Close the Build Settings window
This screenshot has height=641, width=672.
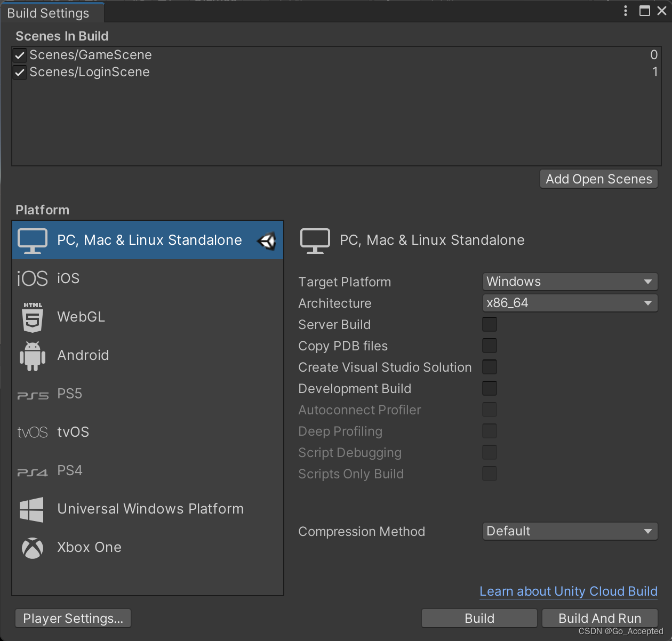[662, 11]
